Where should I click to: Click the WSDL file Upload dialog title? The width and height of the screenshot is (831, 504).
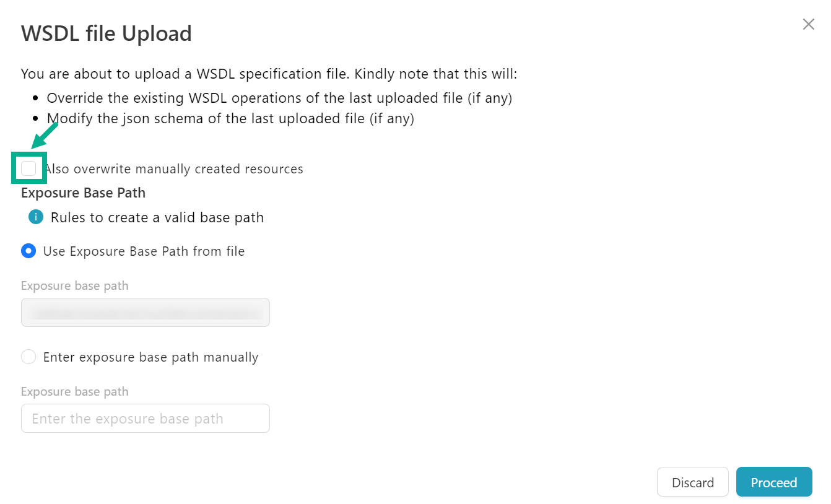tap(107, 33)
